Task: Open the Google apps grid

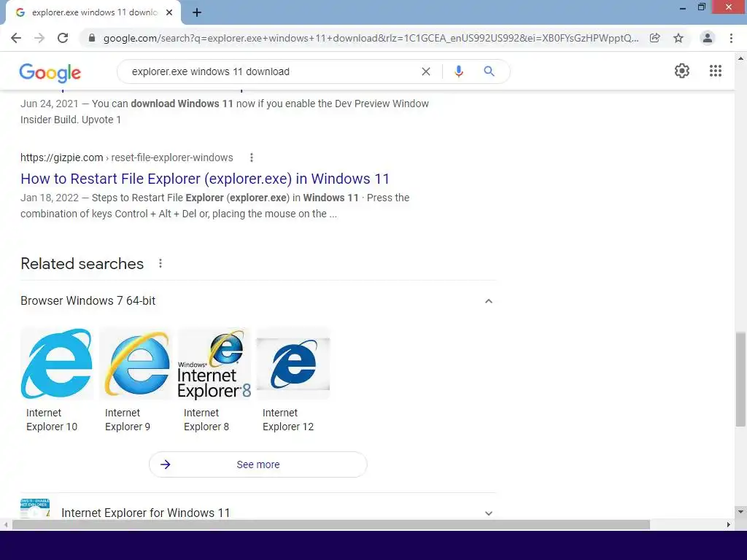Action: pos(716,71)
